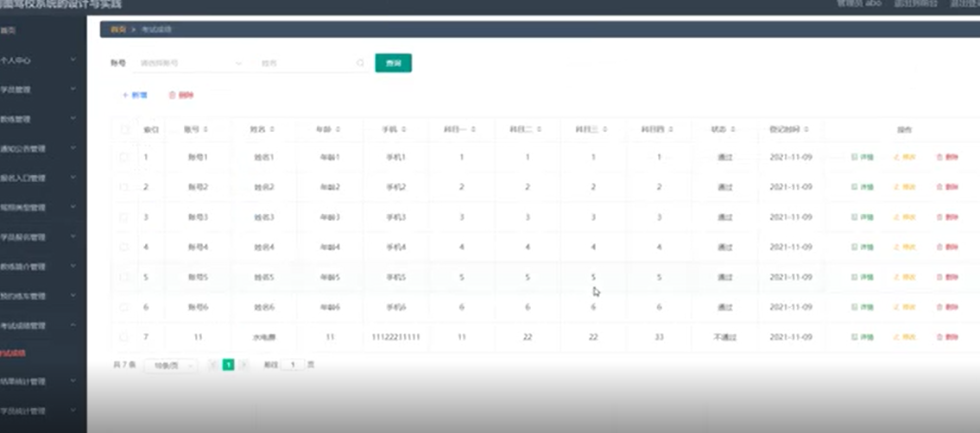
Task: Check the checkbox for row 账号4
Action: click(123, 247)
